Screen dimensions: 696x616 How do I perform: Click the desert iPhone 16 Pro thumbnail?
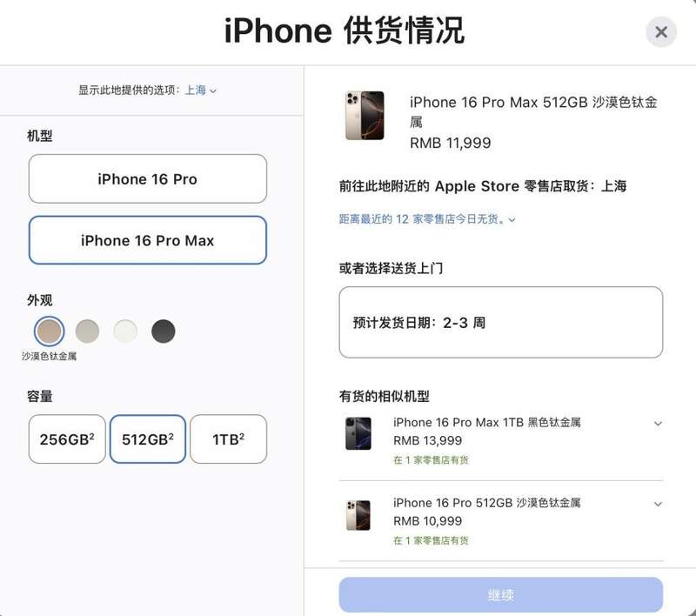358,515
